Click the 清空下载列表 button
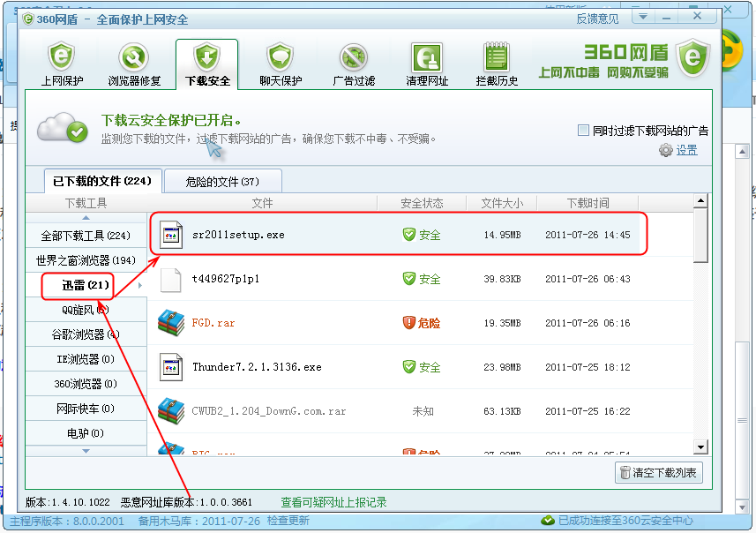 click(659, 473)
